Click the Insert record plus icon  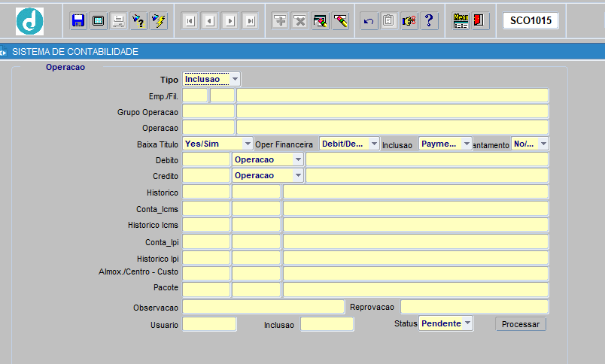coord(280,21)
